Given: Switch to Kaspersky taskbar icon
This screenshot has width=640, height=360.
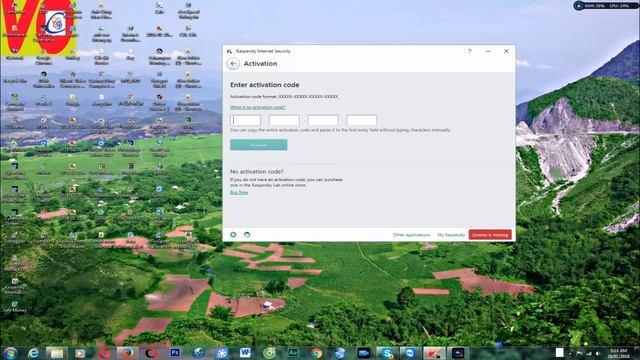Looking at the screenshot, I should [x=434, y=353].
